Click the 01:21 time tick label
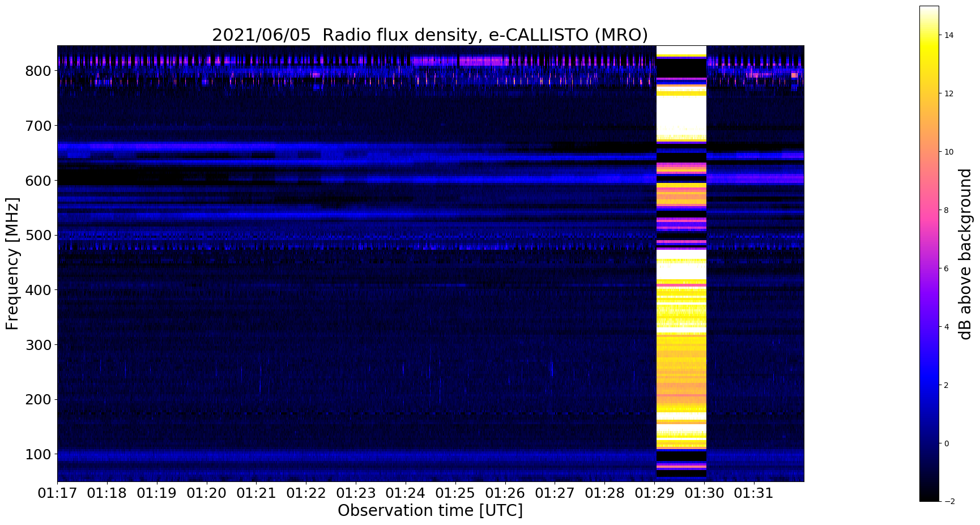This screenshot has height=525, width=980. (x=256, y=493)
